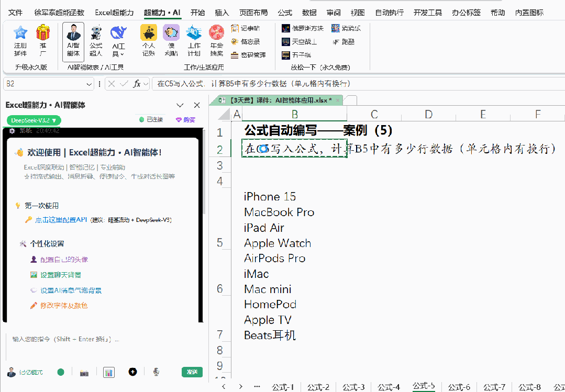This screenshot has height=392, width=565.
Task: Open the 推广 gift box icon
Action: (43, 32)
